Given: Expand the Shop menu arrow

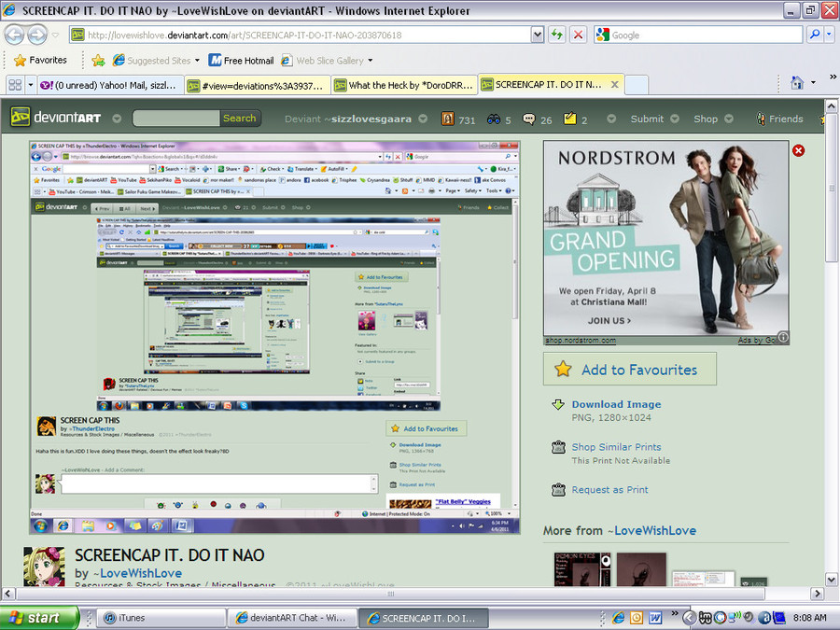Looking at the screenshot, I should point(729,119).
